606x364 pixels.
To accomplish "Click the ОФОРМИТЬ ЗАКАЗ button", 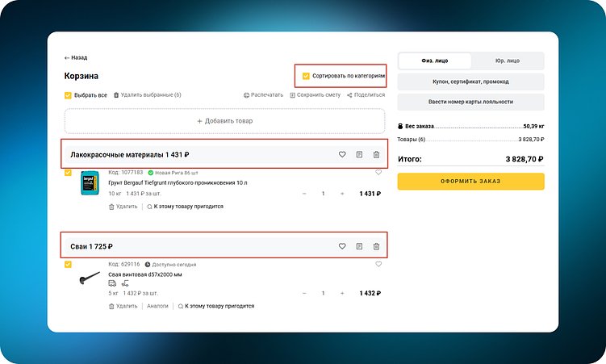I will coord(470,182).
